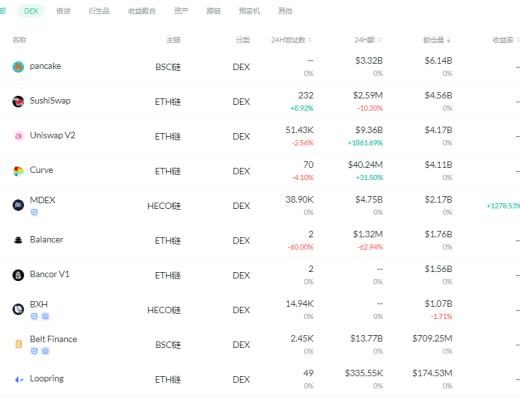Toggle the 锁仓量 sort arrow

click(449, 40)
